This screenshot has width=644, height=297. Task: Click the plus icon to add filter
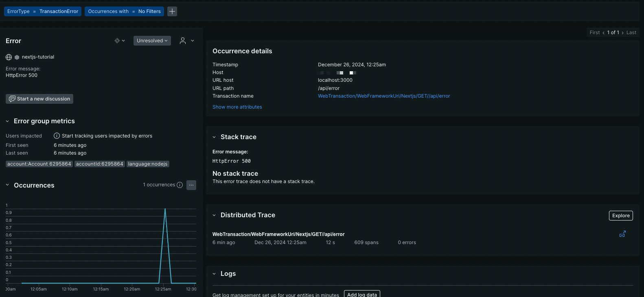(172, 11)
